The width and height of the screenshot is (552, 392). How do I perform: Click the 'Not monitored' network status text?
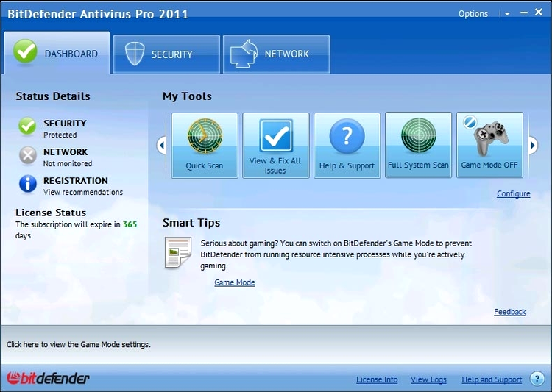[x=68, y=163]
